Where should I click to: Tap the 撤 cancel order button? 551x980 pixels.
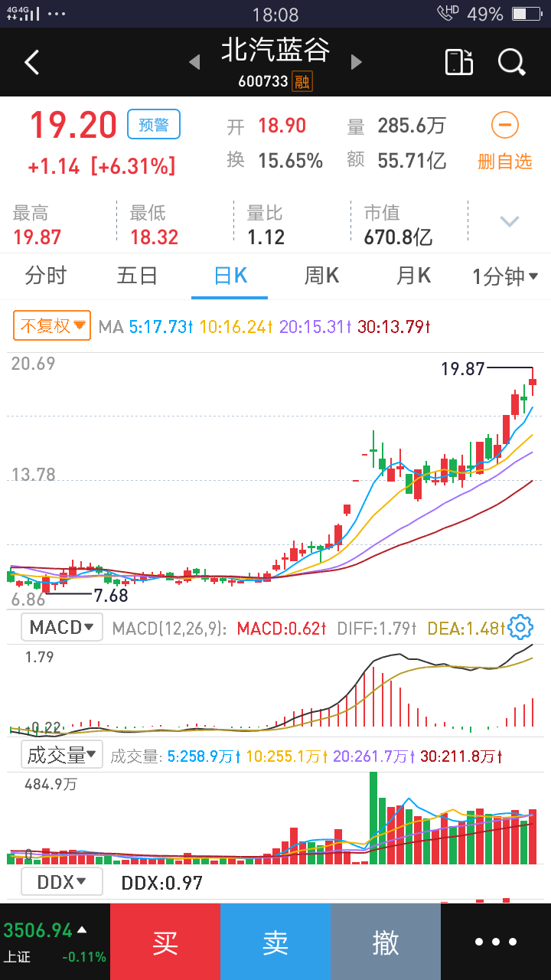[x=386, y=942]
